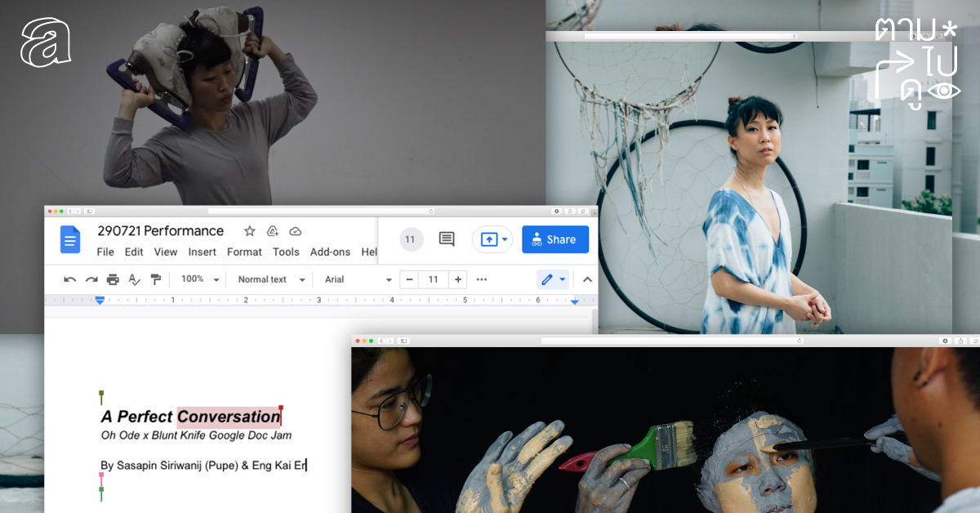
Task: Go back in the Docs Safari window
Action: [x=70, y=211]
